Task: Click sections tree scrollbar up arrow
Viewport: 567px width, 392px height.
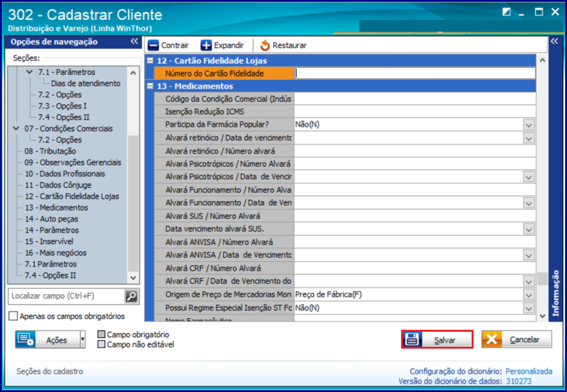Action: [x=133, y=73]
